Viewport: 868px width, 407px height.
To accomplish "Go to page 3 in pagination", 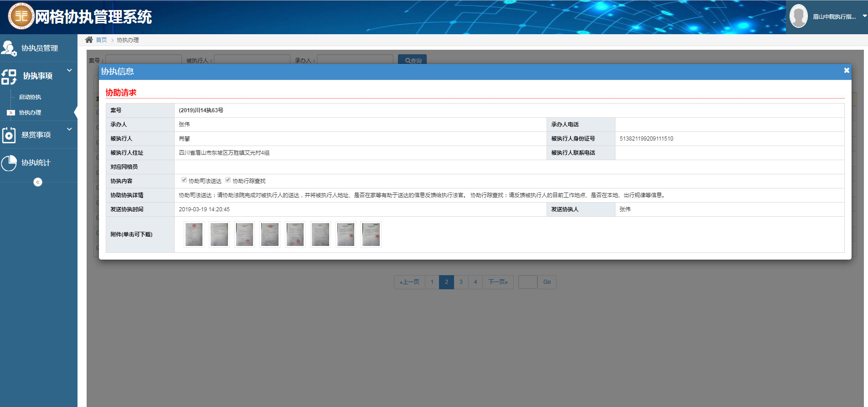I will coord(461,282).
